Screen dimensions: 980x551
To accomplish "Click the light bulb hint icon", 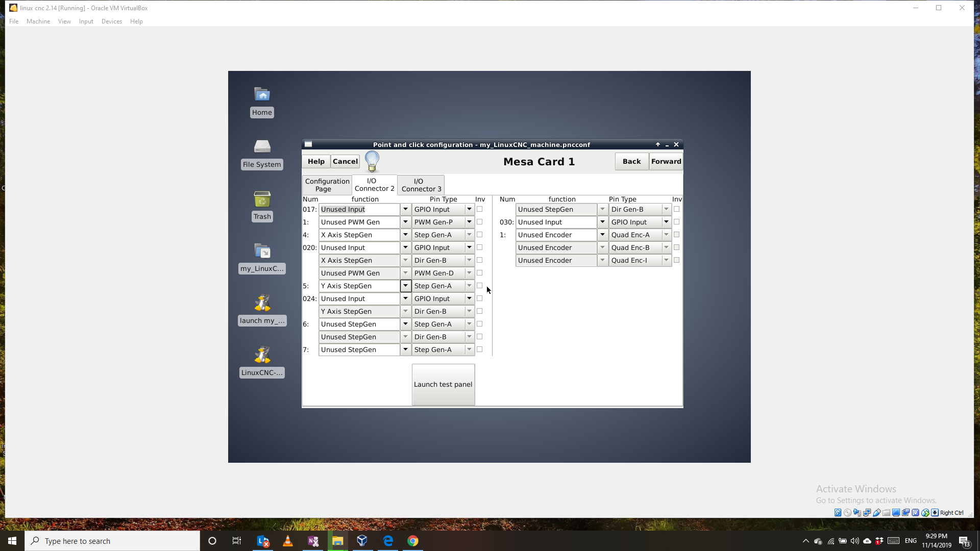I will [372, 161].
